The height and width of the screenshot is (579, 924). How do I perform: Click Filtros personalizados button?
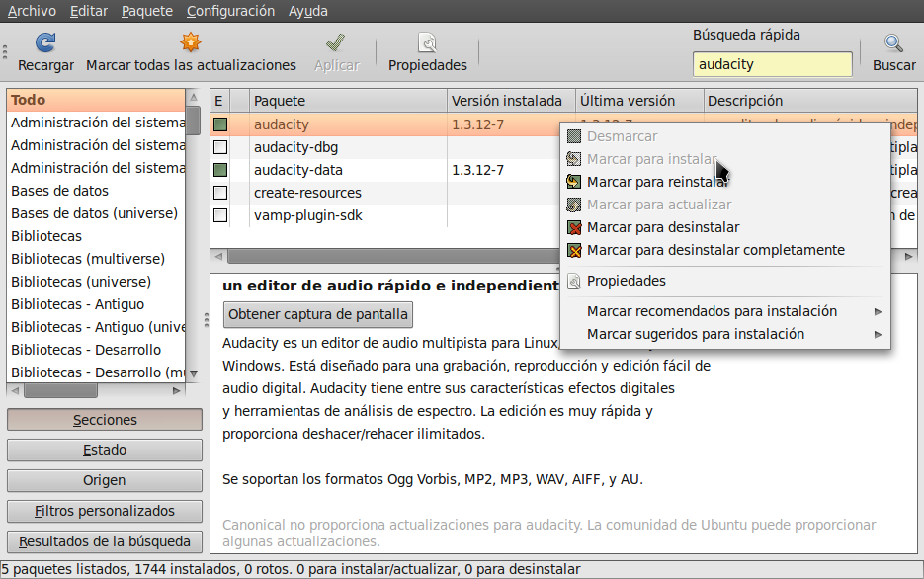(105, 511)
